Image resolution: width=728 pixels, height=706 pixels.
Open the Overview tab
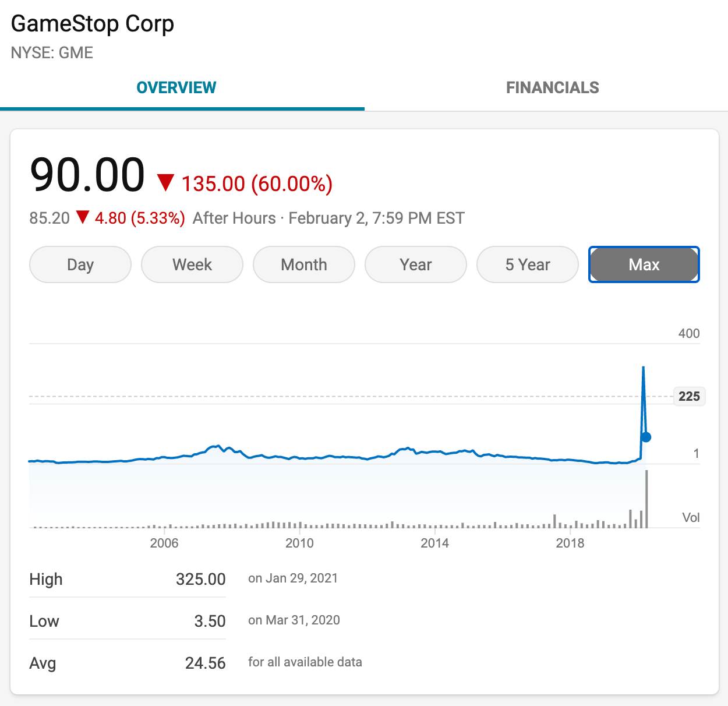[176, 87]
